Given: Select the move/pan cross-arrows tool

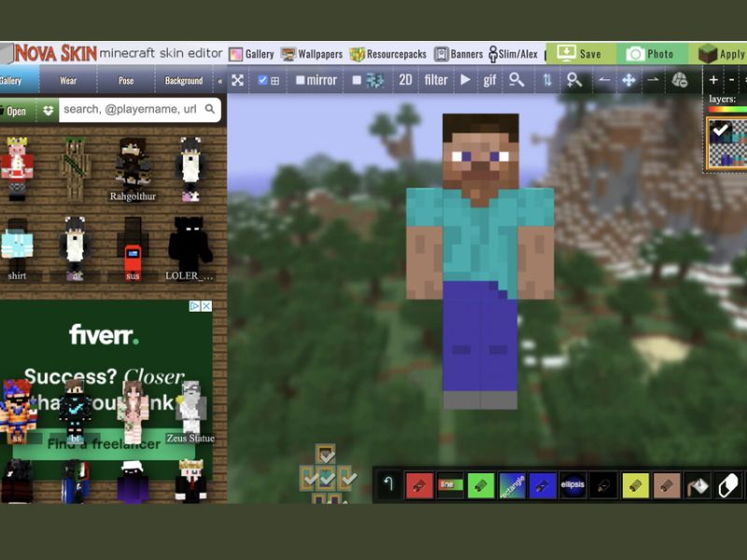Looking at the screenshot, I should (628, 80).
